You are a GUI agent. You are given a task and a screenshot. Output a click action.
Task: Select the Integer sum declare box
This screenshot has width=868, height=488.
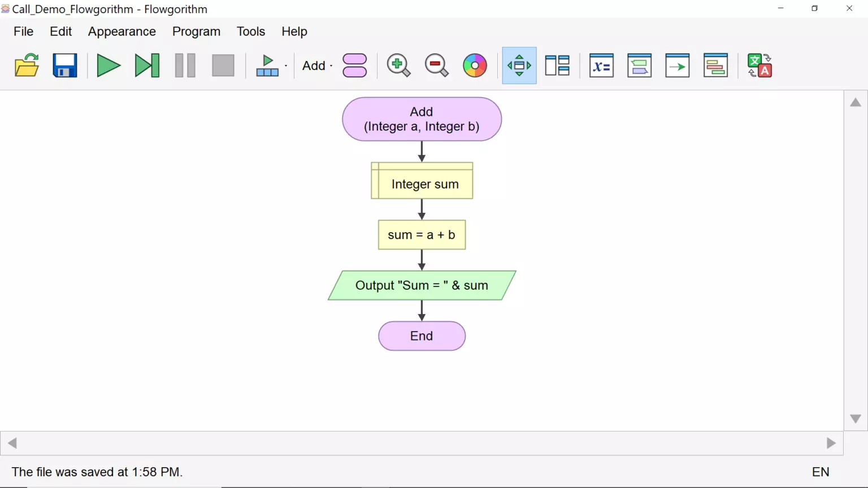(x=422, y=181)
